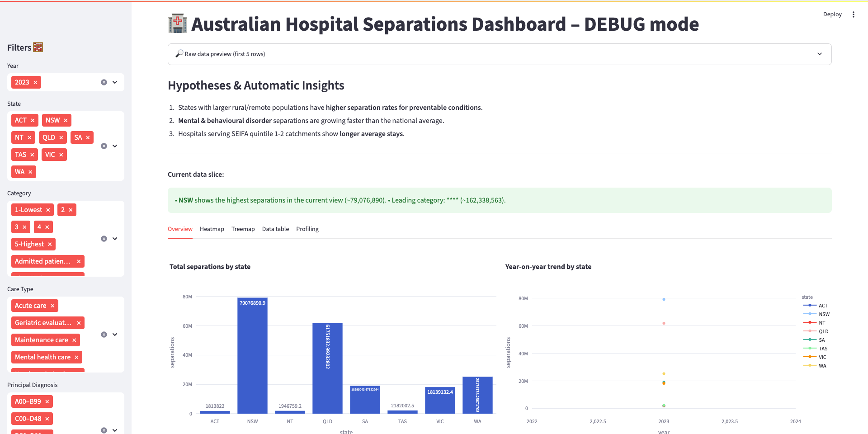Remove the 1-Lowest category tag
The height and width of the screenshot is (434, 868).
point(48,210)
